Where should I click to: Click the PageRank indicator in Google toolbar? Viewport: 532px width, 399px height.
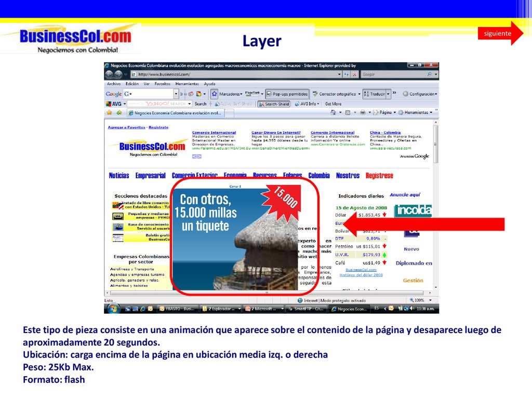click(252, 94)
